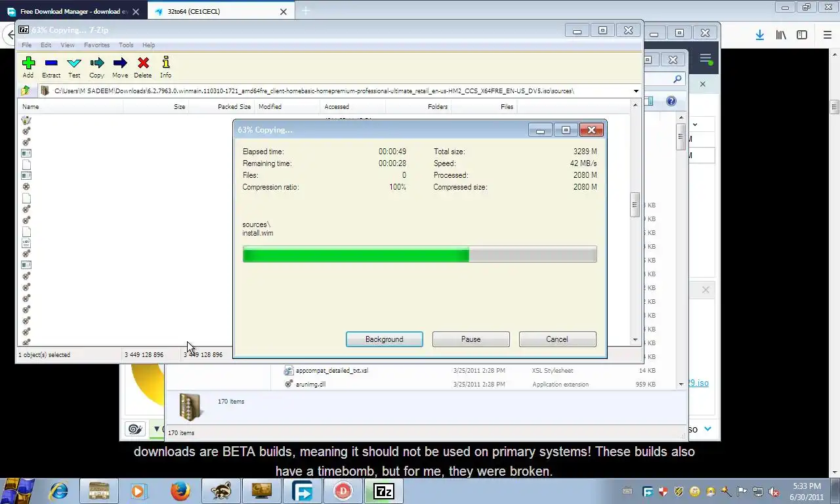Viewport: 840px width, 504px height.
Task: Open Firefox from the taskbar
Action: tap(180, 491)
